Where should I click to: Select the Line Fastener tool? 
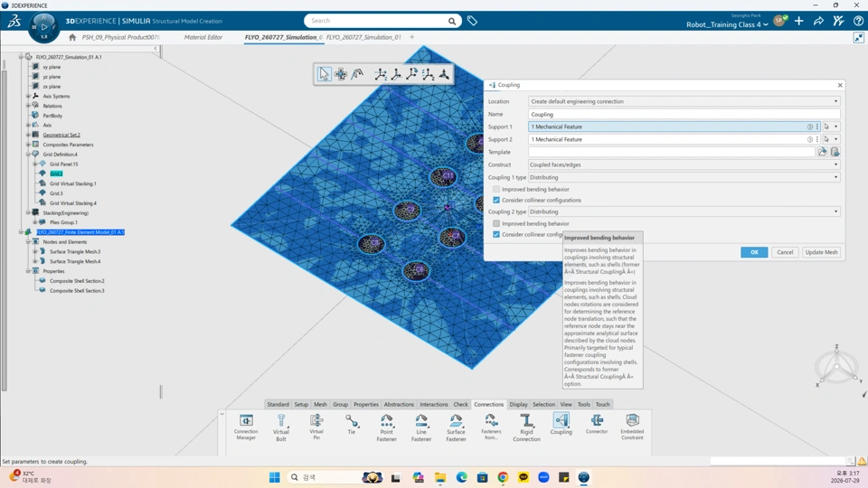(421, 427)
